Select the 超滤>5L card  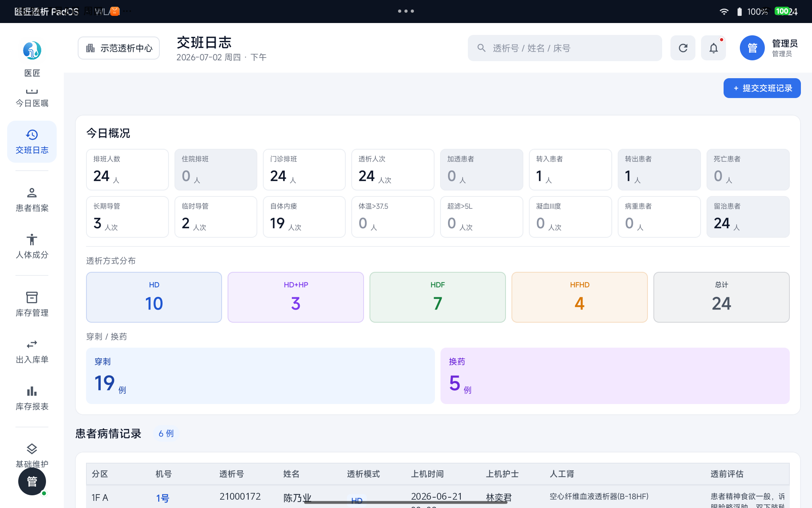coord(481,217)
